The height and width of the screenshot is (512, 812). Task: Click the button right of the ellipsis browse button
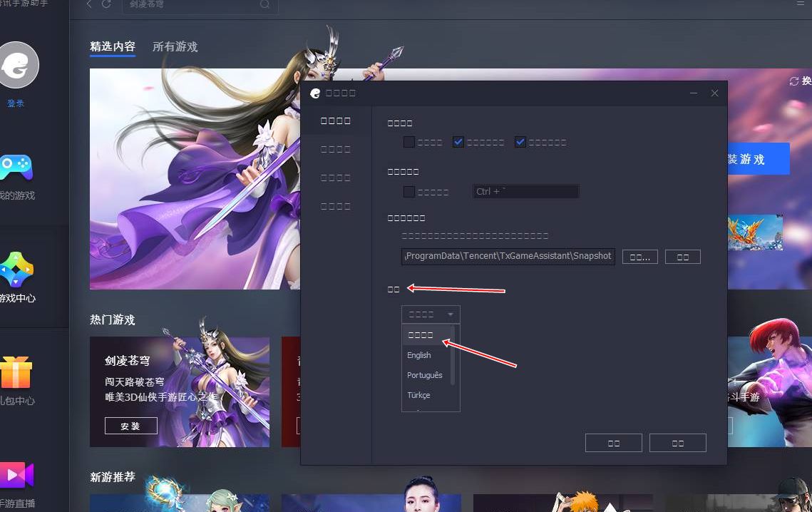(682, 257)
